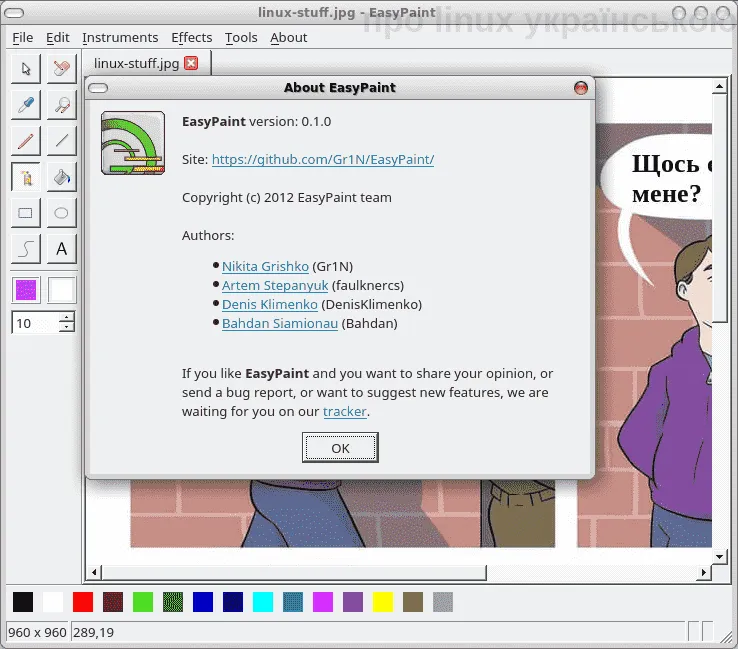The width and height of the screenshot is (738, 649).
Task: Click the About EasyPaint dialog menu button
Action: [98, 88]
